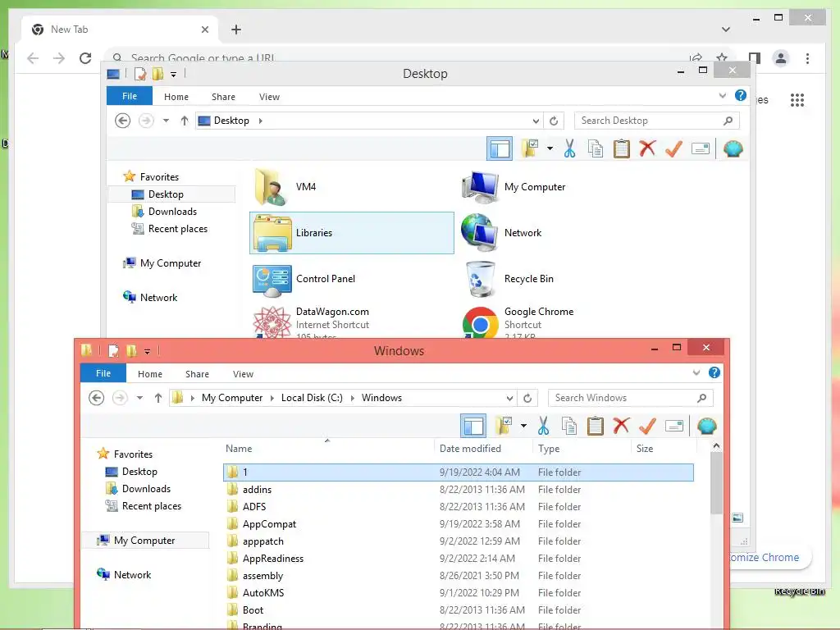Toggle the preview pane icon in Windows window
The width and height of the screenshot is (840, 630).
tap(473, 426)
